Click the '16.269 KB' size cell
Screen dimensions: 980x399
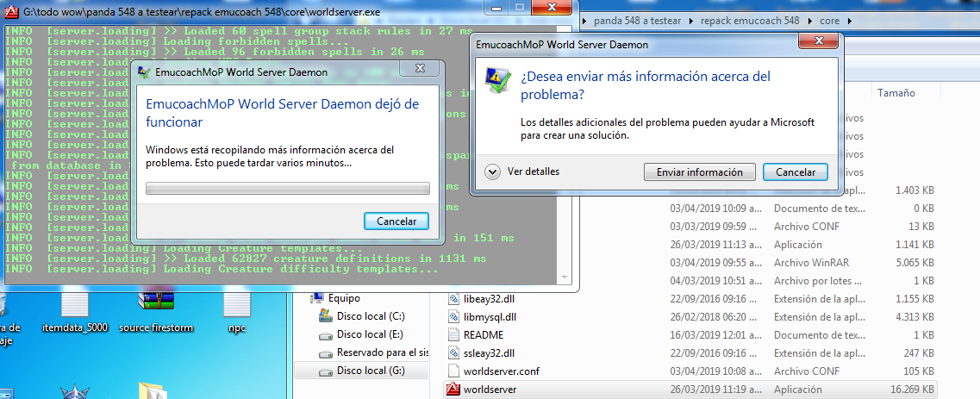(913, 390)
